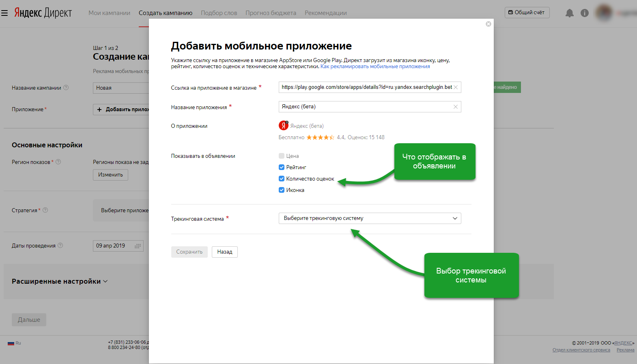Click the notifications bell icon

click(570, 13)
